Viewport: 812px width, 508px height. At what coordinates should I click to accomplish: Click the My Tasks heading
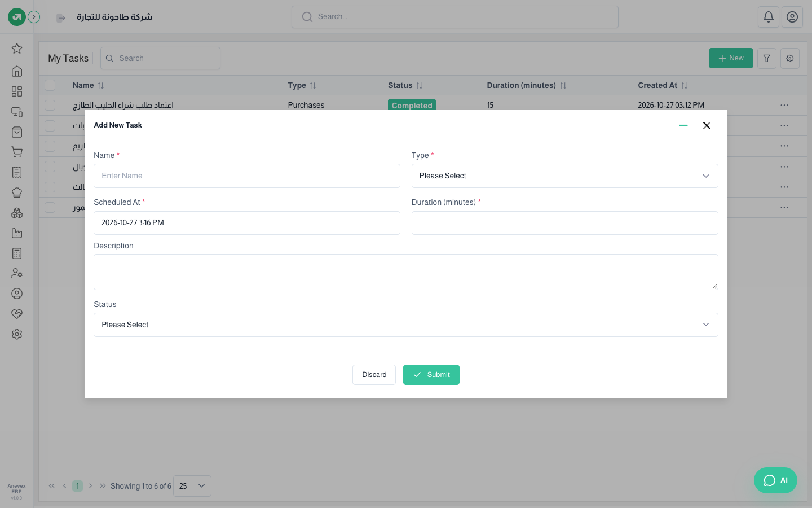(68, 58)
